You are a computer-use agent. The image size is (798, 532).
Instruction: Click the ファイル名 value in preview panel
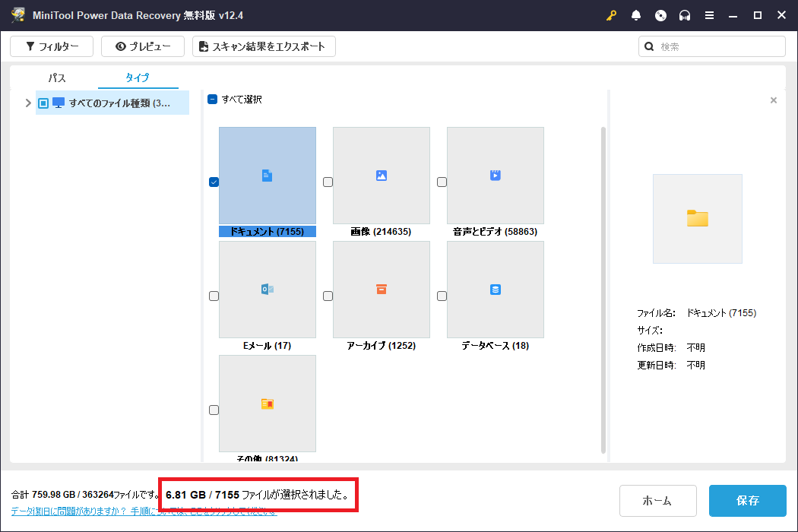[x=721, y=313]
